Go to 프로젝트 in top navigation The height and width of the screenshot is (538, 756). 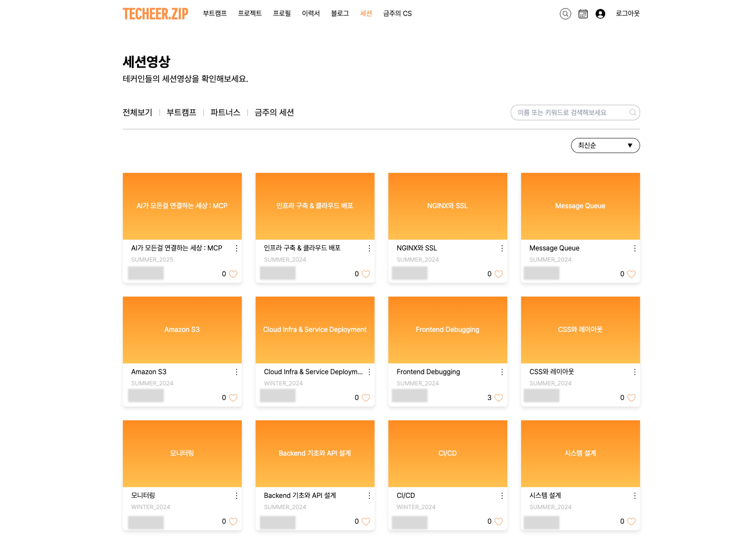(x=250, y=14)
